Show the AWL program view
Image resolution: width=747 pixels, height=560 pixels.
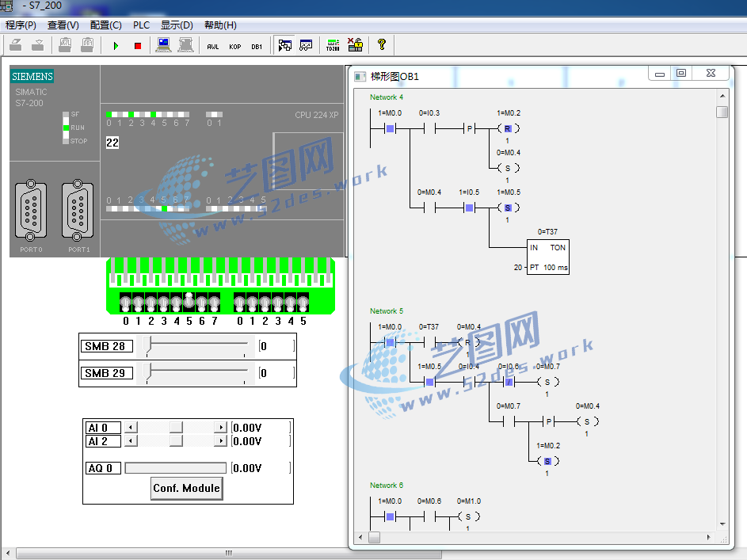tap(213, 46)
